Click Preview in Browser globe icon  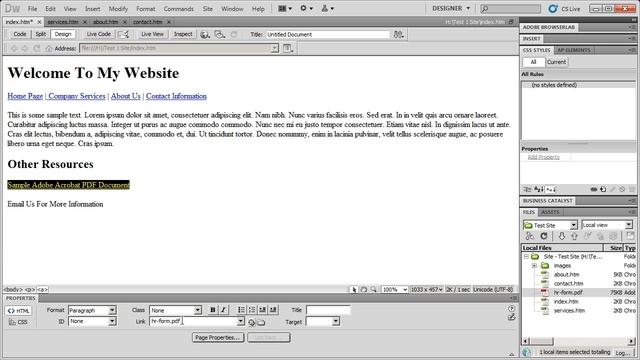click(205, 34)
